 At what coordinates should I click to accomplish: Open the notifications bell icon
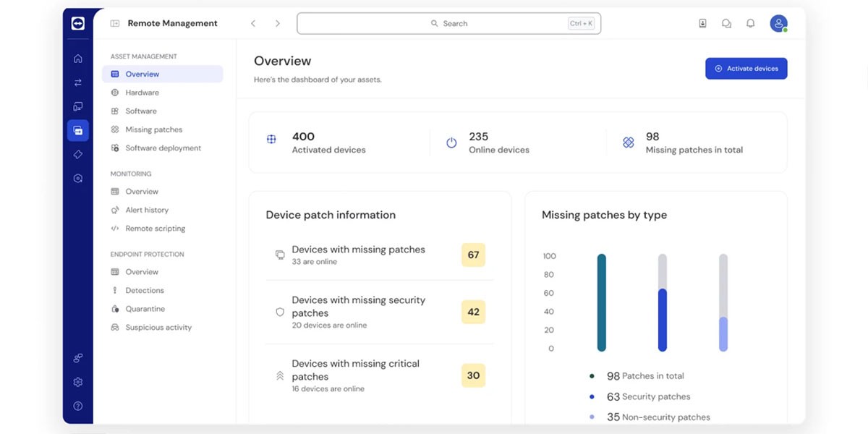point(750,23)
